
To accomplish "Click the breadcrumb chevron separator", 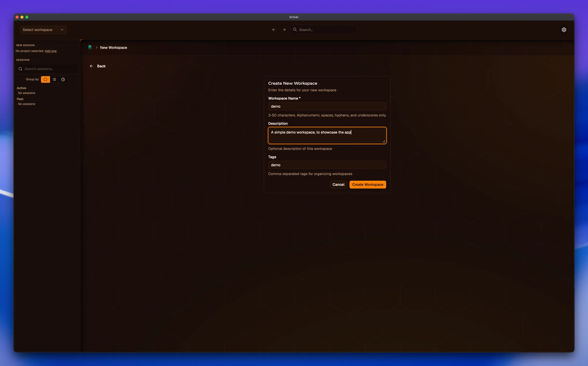I will click(97, 47).
